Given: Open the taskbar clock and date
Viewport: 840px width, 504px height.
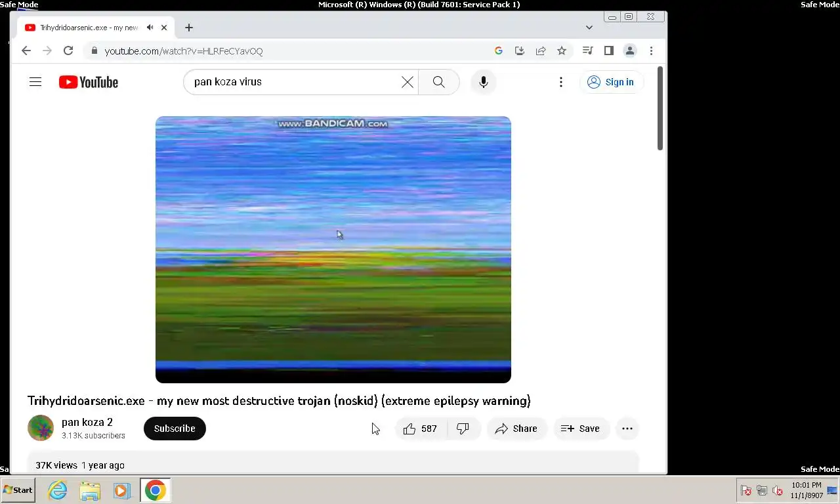Looking at the screenshot, I should 807,490.
